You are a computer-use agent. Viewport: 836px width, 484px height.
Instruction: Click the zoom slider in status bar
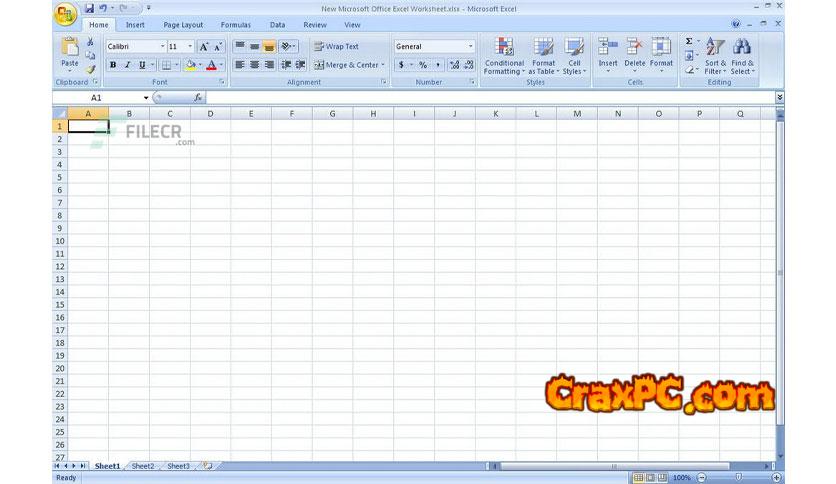(x=738, y=478)
